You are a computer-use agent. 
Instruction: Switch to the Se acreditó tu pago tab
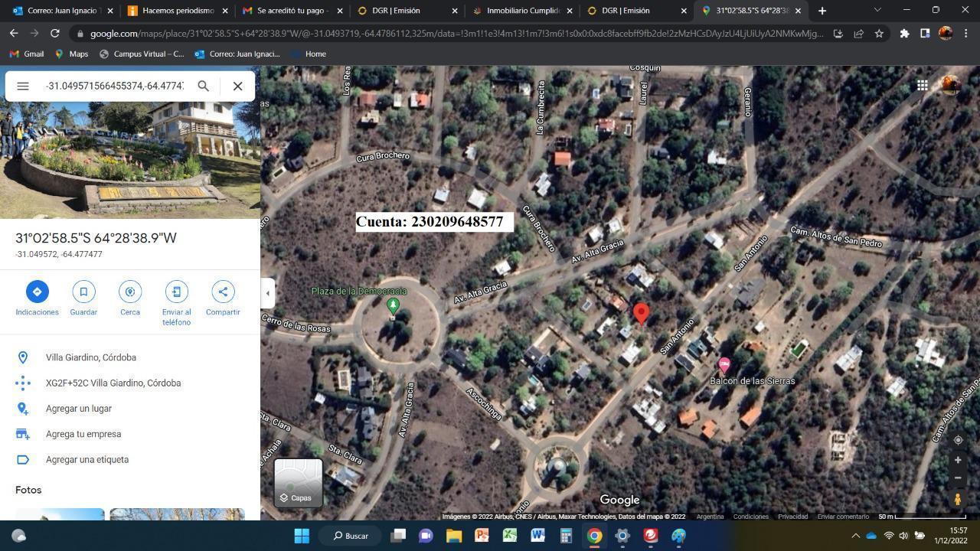(292, 11)
